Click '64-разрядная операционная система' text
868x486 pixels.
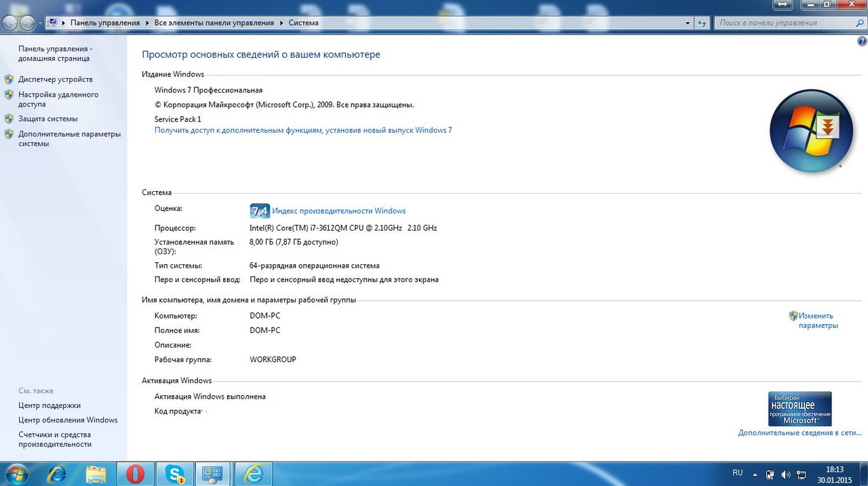[315, 266]
